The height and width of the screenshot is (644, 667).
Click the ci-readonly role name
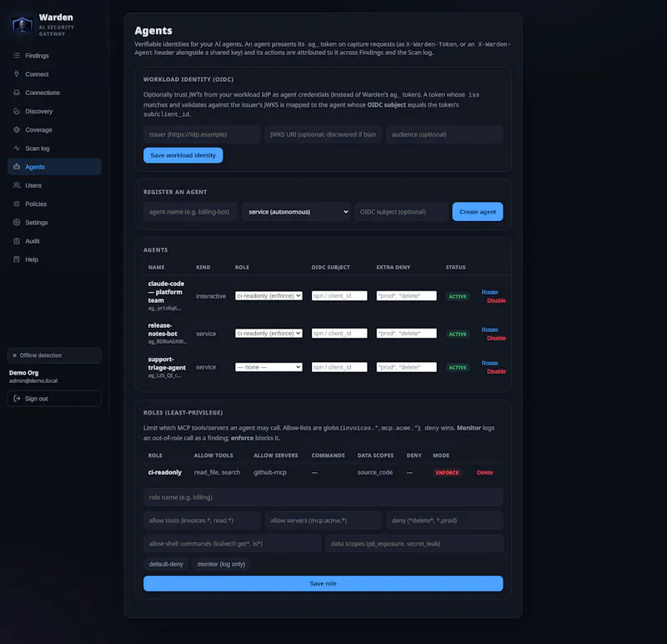(164, 472)
